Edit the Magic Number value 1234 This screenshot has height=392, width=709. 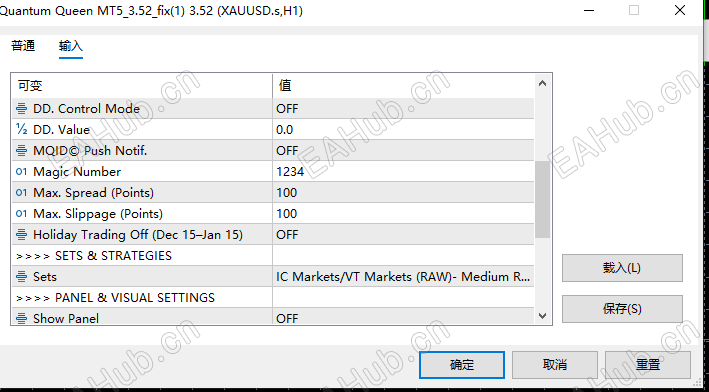coord(403,172)
